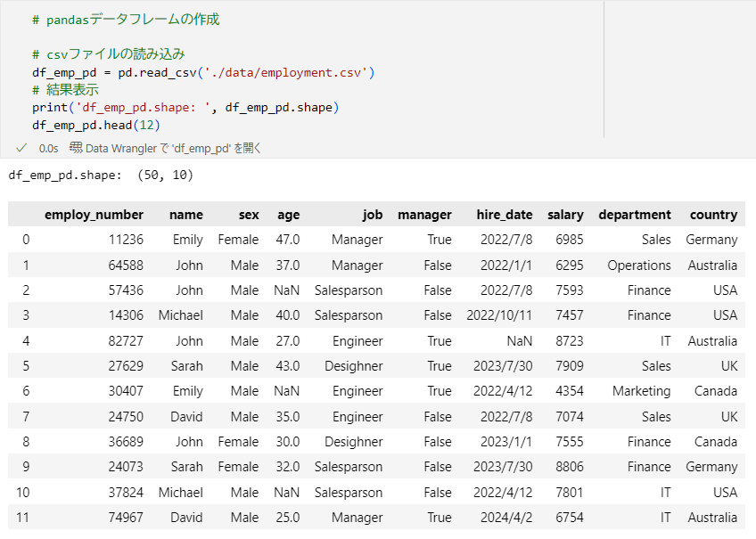Viewport: 756px width, 539px height.
Task: Click the employ_number column header
Action: tap(94, 215)
